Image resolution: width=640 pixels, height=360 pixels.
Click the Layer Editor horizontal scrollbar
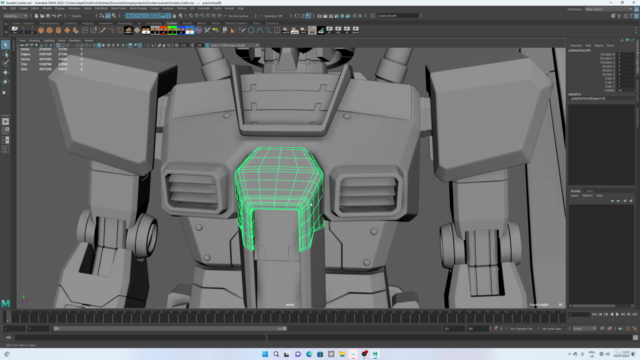tap(593, 305)
